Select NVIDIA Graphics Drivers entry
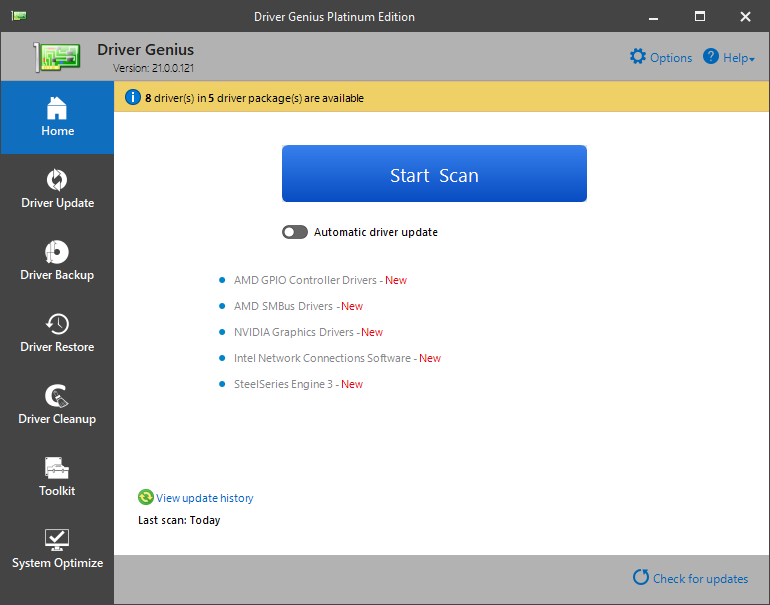 click(x=294, y=332)
